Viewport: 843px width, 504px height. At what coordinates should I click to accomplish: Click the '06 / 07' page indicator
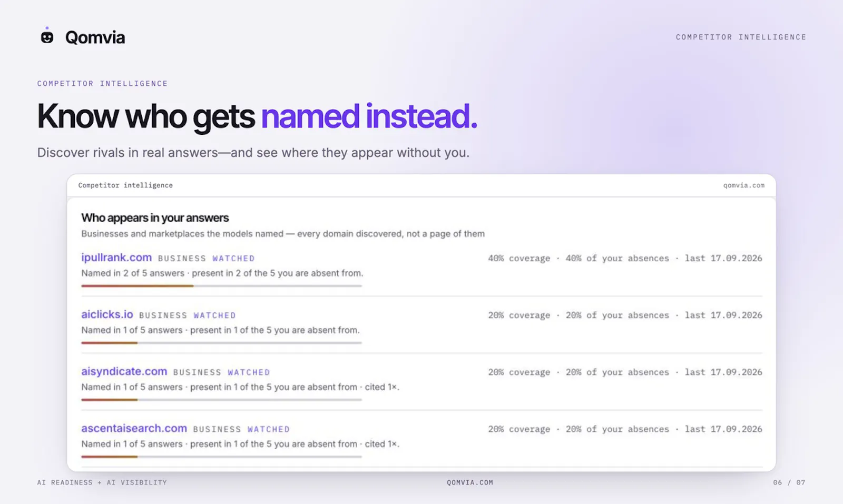coord(789,482)
